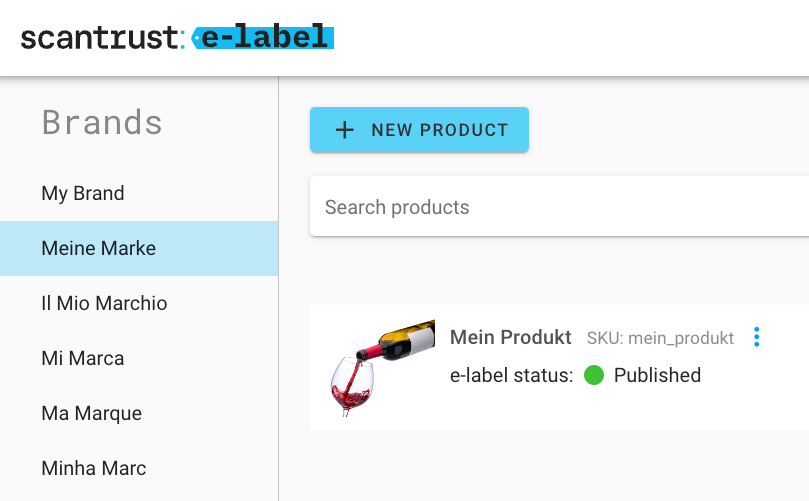Choose the Mi Marca brand
This screenshot has width=809, height=501.
(x=83, y=358)
